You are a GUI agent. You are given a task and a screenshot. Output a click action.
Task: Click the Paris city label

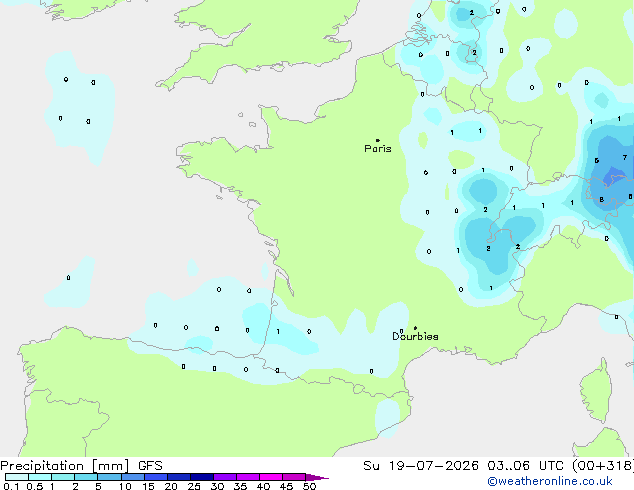378,148
